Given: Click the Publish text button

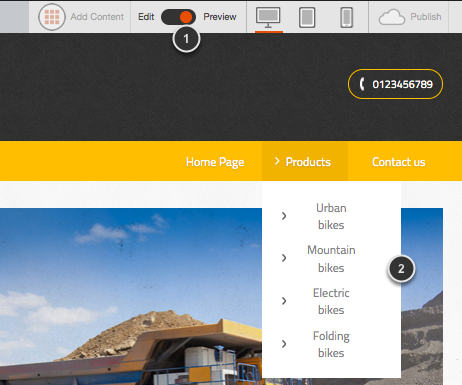Looking at the screenshot, I should point(426,17).
